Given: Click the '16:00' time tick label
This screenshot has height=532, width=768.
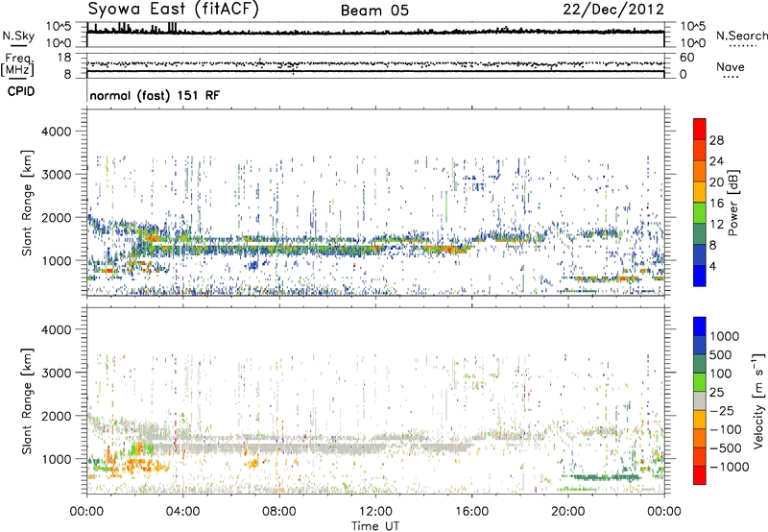Looking at the screenshot, I should (472, 512).
